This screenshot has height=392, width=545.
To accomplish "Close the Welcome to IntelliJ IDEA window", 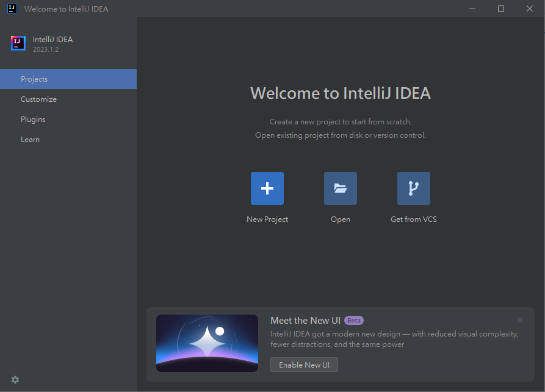I will 529,9.
